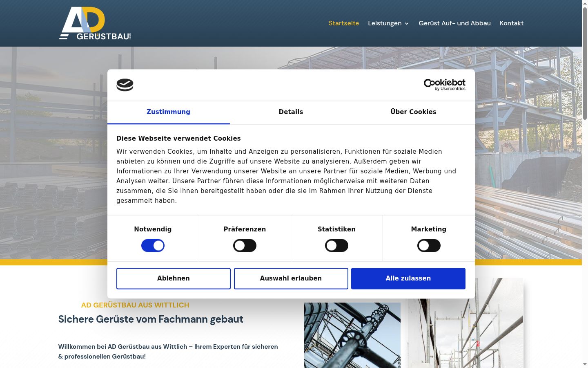
Task: Toggle the Notwendig cookie switch
Action: pos(153,246)
